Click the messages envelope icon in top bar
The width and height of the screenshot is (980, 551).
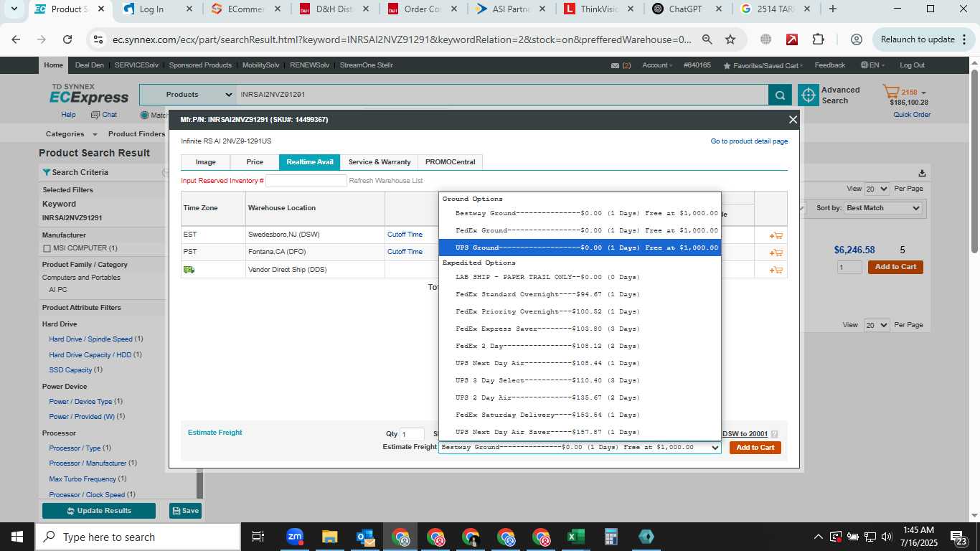click(x=616, y=65)
